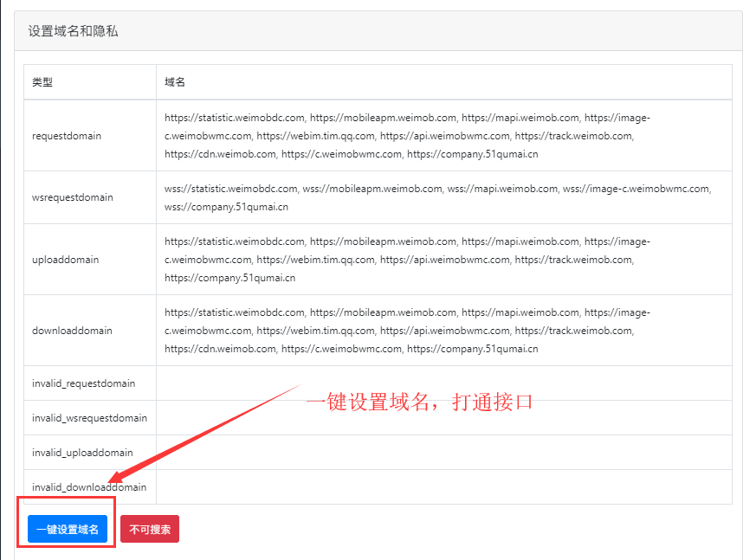The width and height of the screenshot is (743, 560).
Task: Click the uploaddomain domain list cell
Action: pyautogui.click(x=444, y=260)
